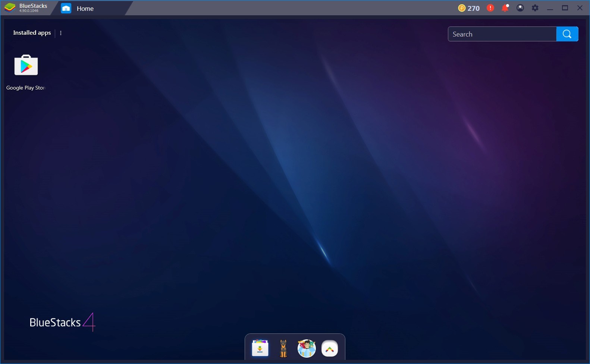The image size is (590, 364).
Task: Open the cartoon characters dock icon
Action: 307,348
